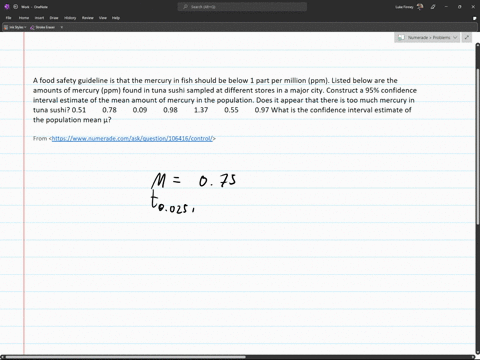
Task: Click the Search box
Action: [242, 7]
